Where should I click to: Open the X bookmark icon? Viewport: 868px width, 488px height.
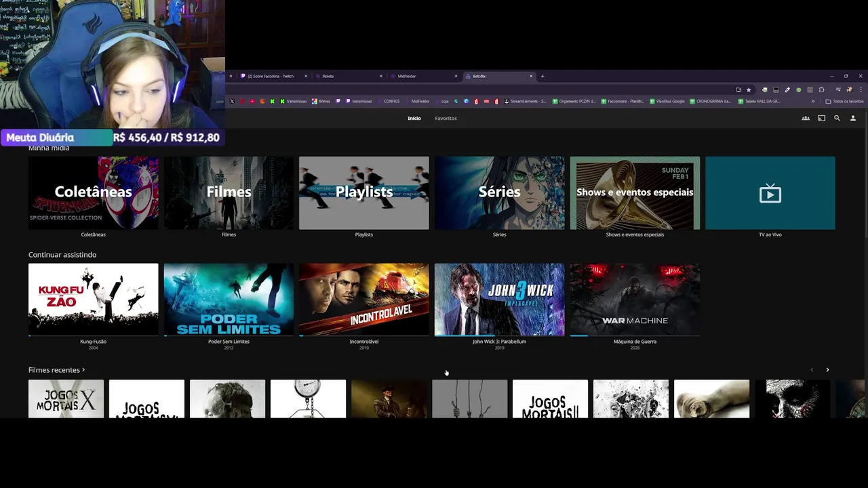pos(232,101)
